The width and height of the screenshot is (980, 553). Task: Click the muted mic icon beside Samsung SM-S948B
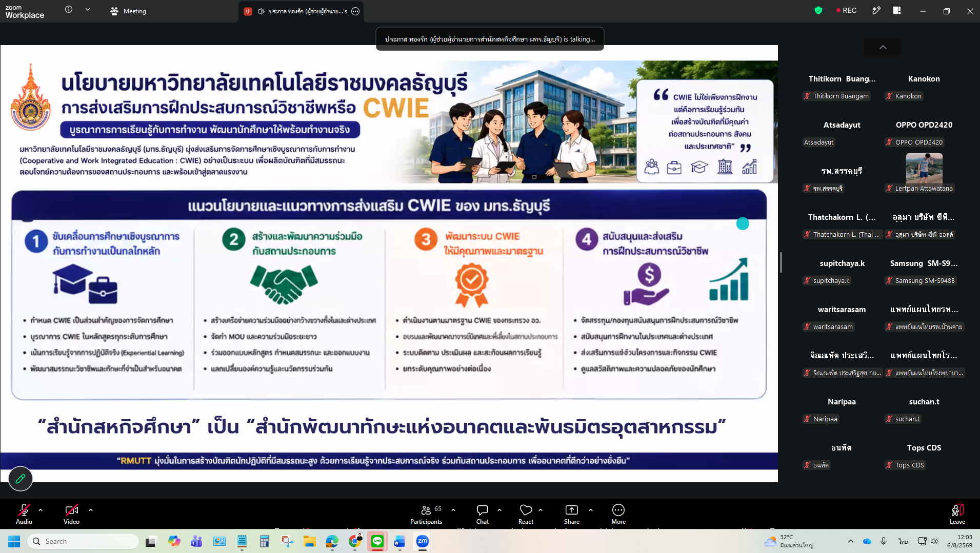[x=889, y=280]
